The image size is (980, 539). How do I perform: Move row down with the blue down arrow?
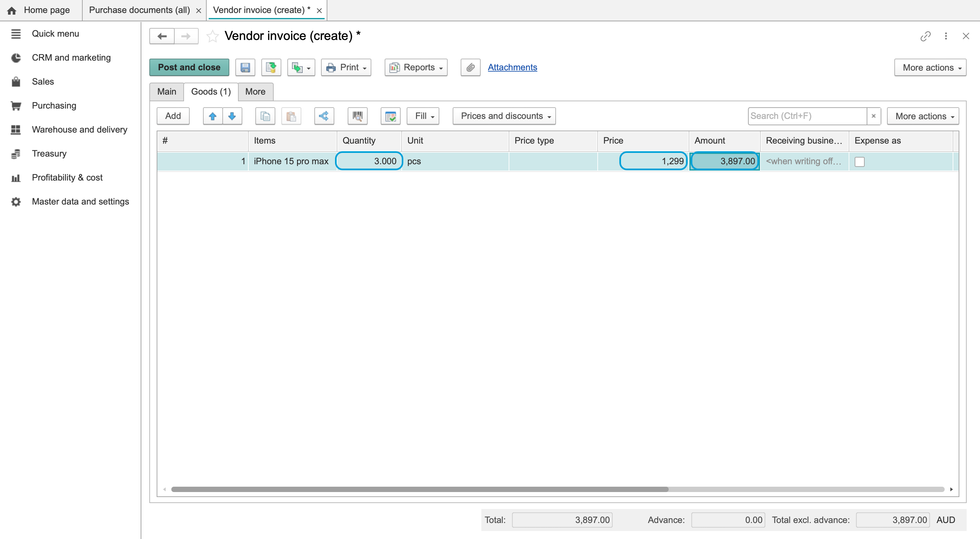click(x=232, y=116)
